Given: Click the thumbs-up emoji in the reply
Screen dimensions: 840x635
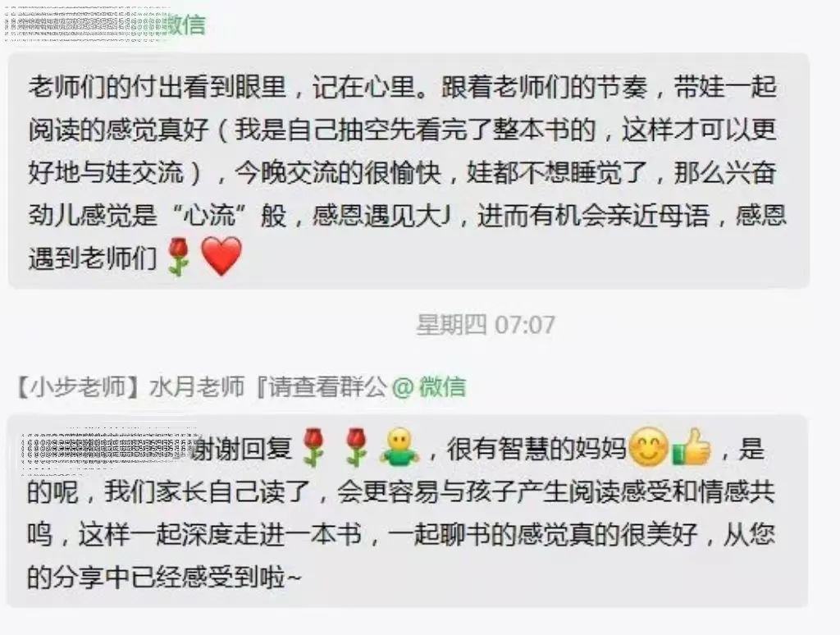Looking at the screenshot, I should [692, 446].
